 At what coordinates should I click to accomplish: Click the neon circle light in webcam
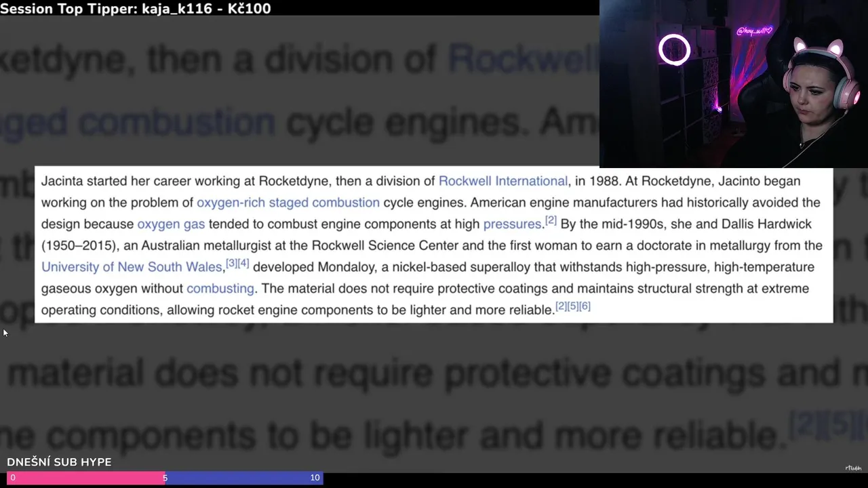coord(674,50)
